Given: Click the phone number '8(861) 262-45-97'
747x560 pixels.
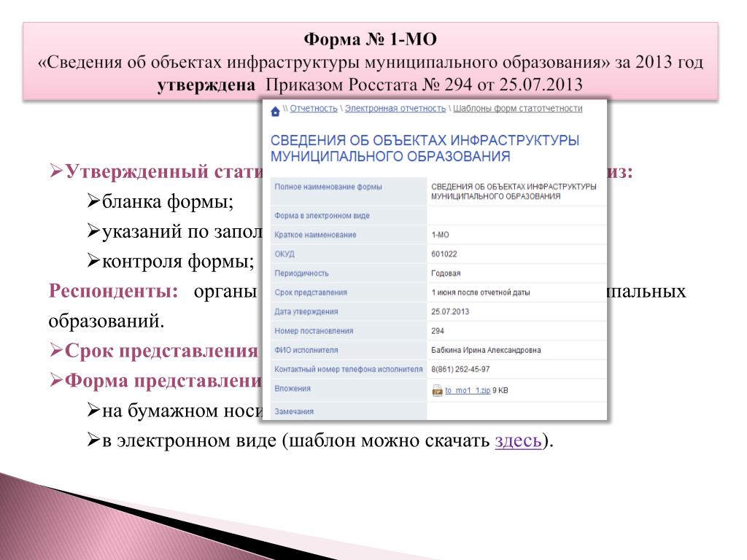Looking at the screenshot, I should 460,369.
